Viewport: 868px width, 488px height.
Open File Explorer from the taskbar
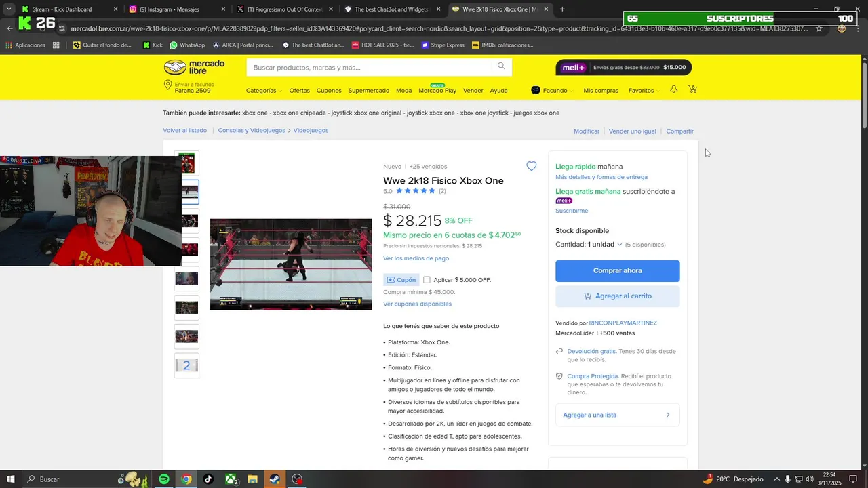252,479
